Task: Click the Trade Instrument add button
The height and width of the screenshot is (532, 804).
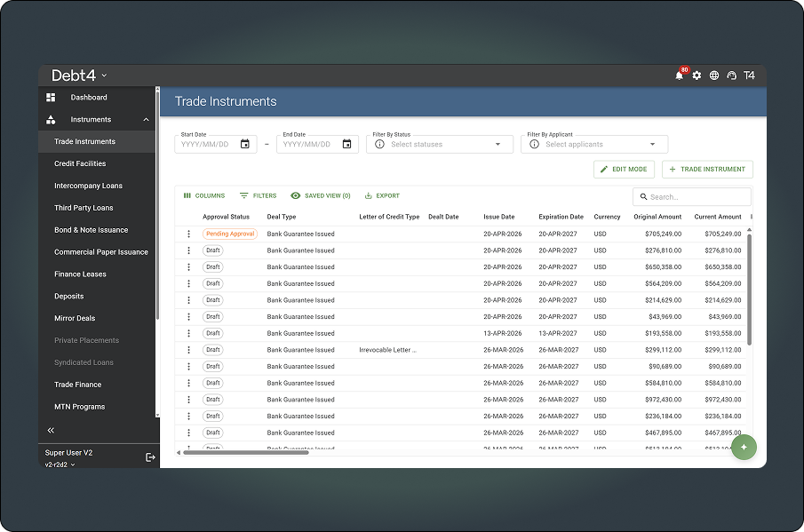Action: (x=707, y=169)
